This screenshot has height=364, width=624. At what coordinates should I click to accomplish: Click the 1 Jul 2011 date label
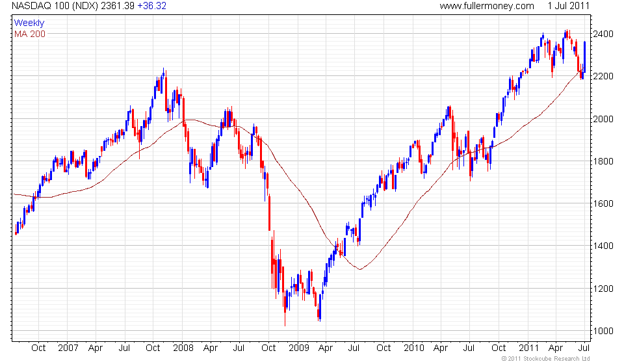[568, 6]
